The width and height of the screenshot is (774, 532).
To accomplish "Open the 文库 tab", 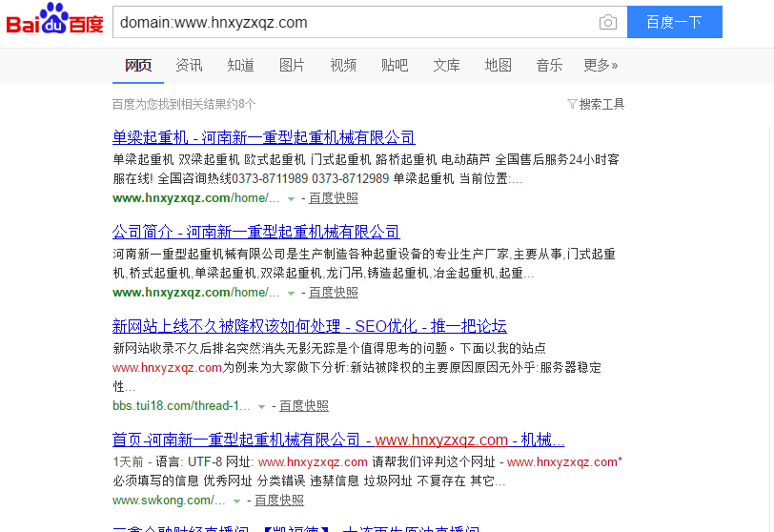I will pos(446,65).
